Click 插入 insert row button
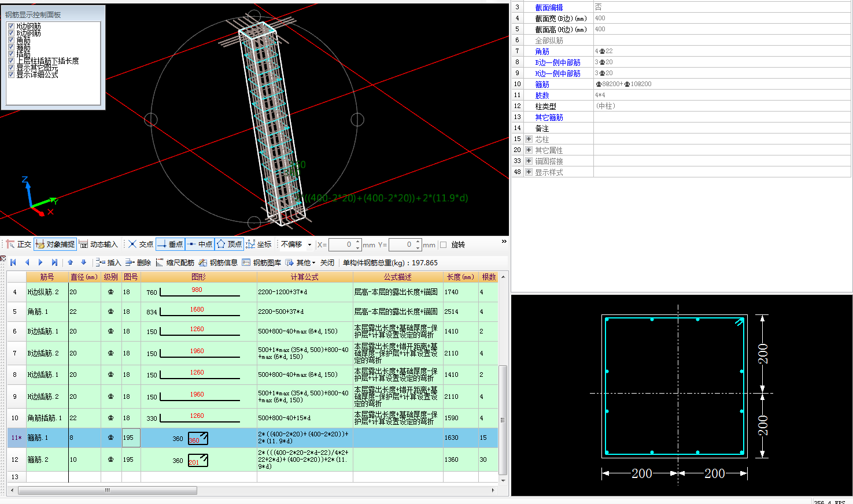853x504 pixels. [109, 262]
